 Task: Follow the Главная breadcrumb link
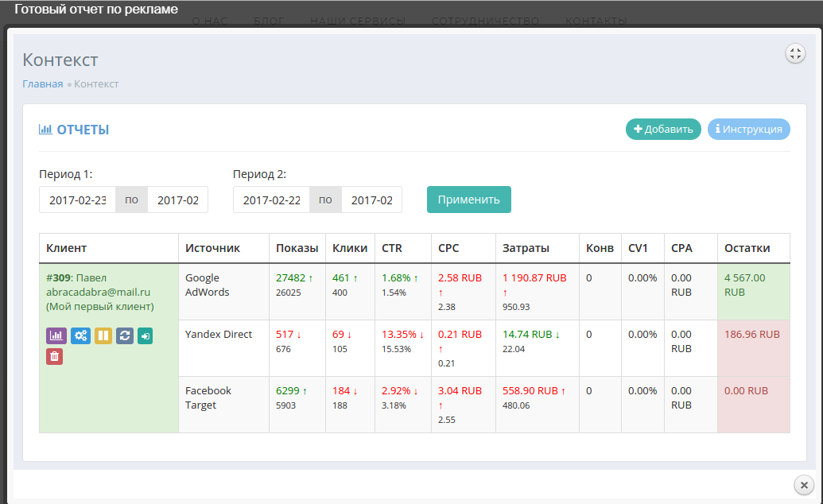(42, 84)
